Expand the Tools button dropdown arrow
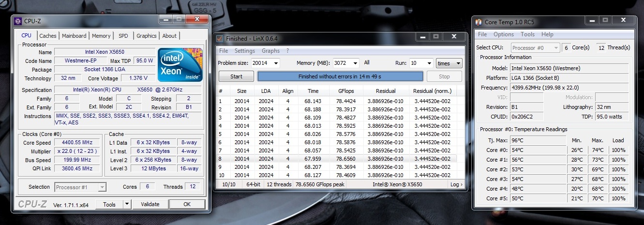The height and width of the screenshot is (225, 644). click(x=127, y=204)
